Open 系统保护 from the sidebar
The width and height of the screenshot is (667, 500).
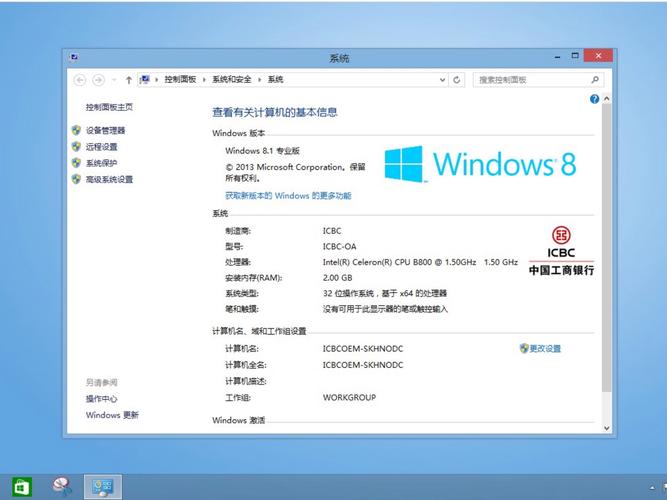pyautogui.click(x=102, y=163)
